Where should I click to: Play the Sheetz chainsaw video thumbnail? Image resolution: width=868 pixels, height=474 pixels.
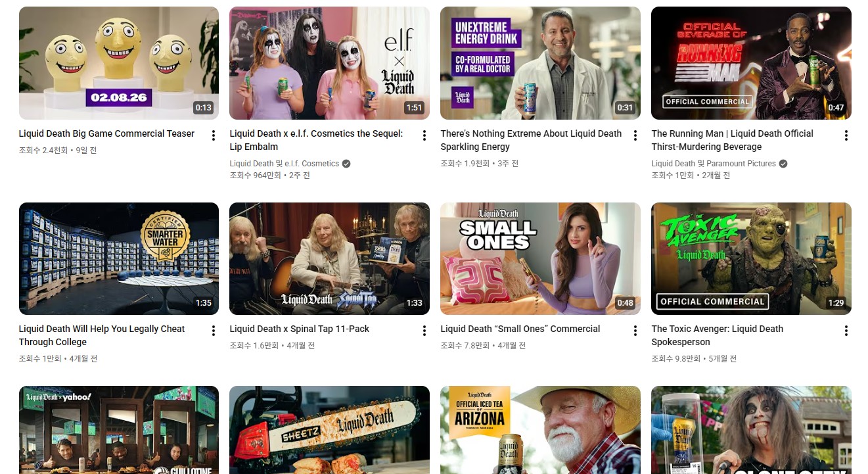click(x=329, y=429)
